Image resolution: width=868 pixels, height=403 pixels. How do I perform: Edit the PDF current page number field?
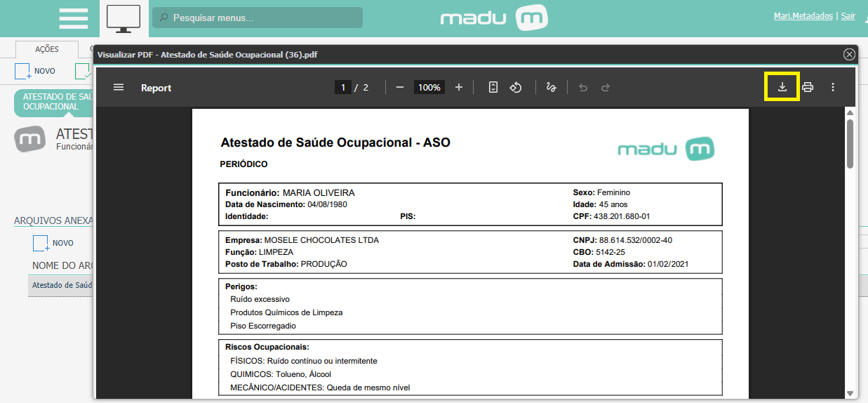click(343, 88)
